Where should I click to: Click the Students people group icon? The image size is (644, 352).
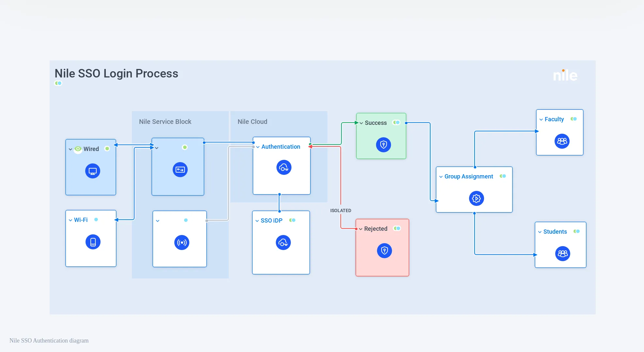point(563,254)
